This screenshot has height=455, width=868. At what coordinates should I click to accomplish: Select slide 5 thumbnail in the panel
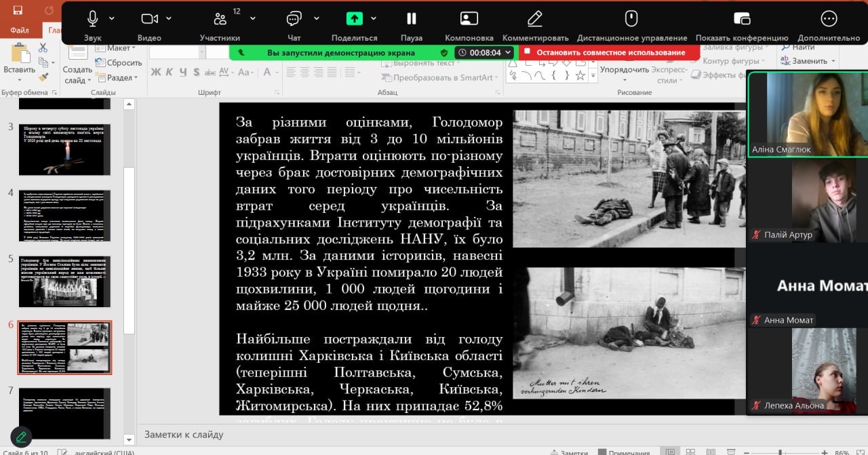point(64,281)
